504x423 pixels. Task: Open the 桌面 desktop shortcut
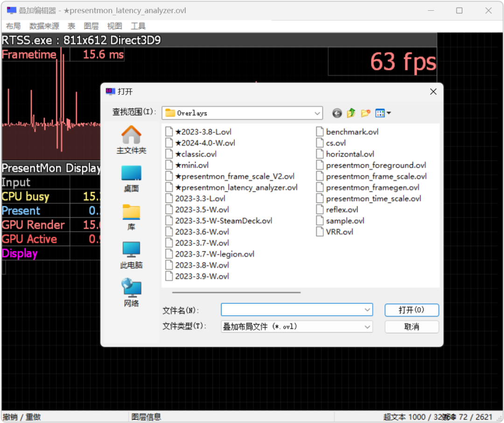click(131, 179)
